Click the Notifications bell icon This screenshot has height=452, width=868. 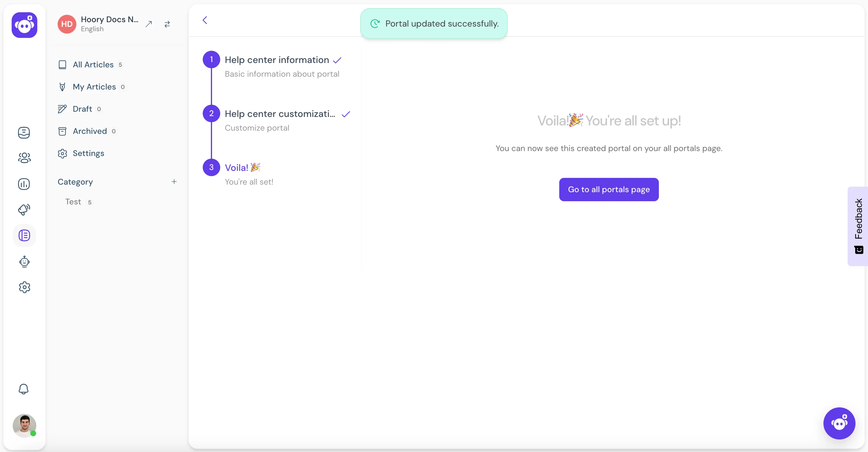click(24, 389)
